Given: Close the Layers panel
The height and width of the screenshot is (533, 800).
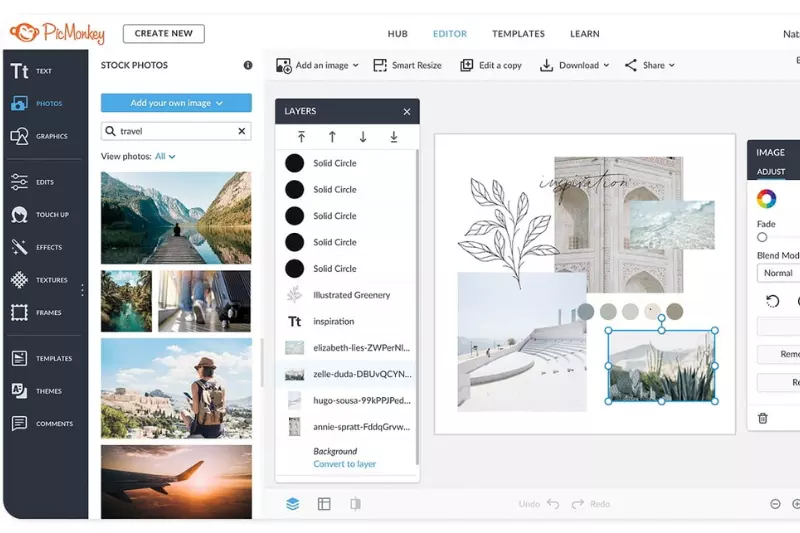Looking at the screenshot, I should (407, 112).
